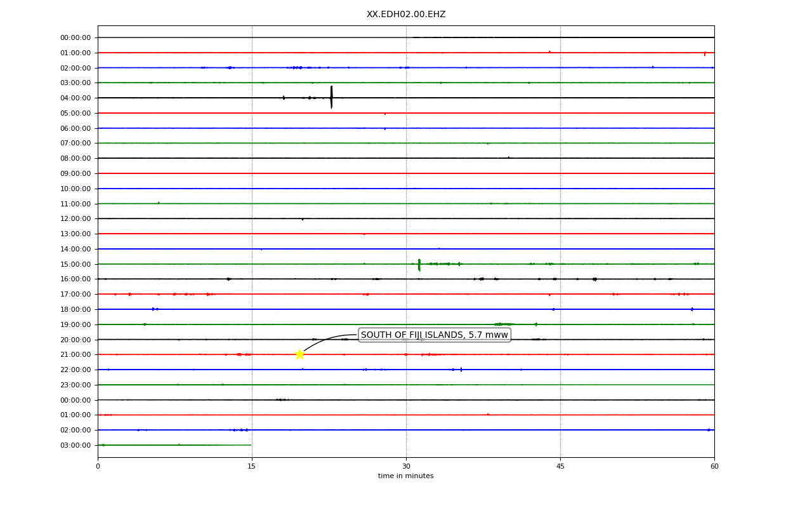Viewport: 812px width, 508px height.
Task: Click the 17:00:00 time label
Action: 75,294
